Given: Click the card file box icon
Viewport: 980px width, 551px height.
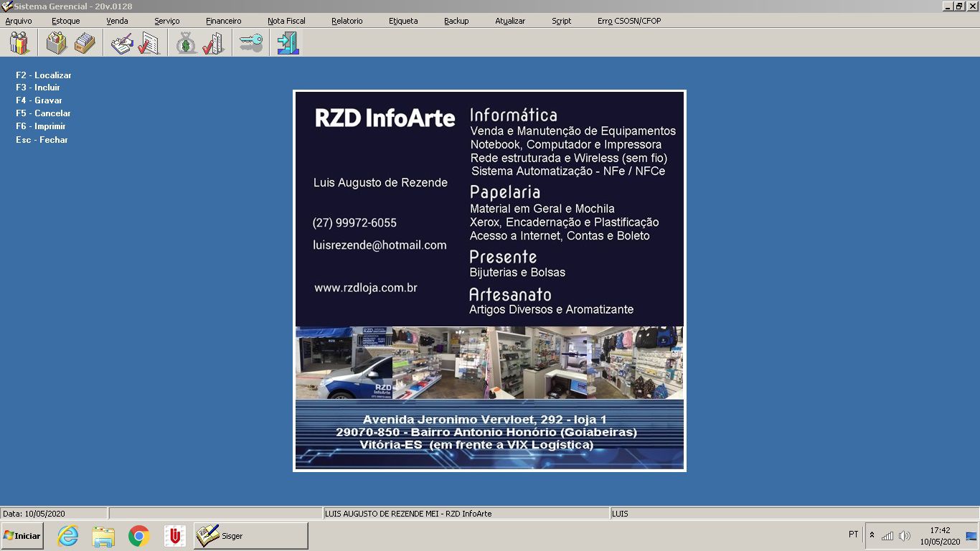Looking at the screenshot, I should click(x=85, y=43).
